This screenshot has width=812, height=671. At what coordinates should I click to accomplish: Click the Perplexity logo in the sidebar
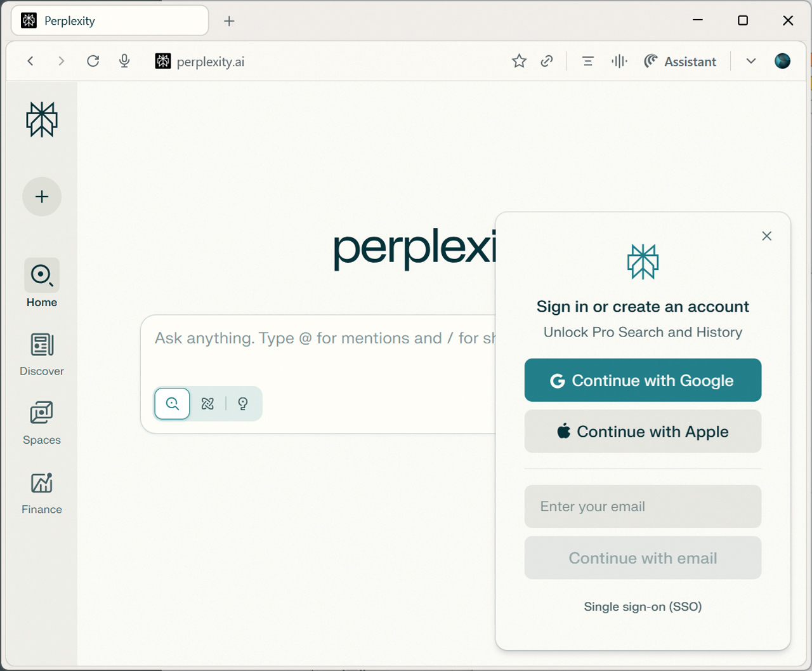pyautogui.click(x=42, y=119)
